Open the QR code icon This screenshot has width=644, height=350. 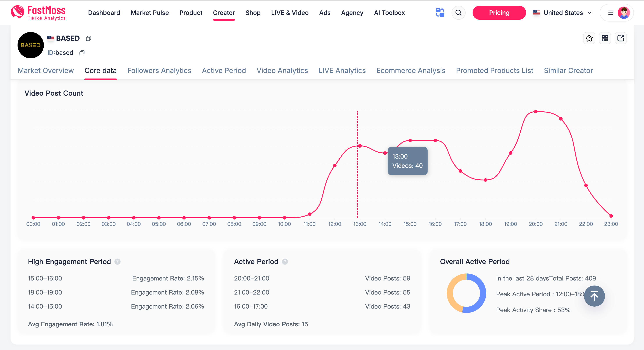(x=605, y=38)
